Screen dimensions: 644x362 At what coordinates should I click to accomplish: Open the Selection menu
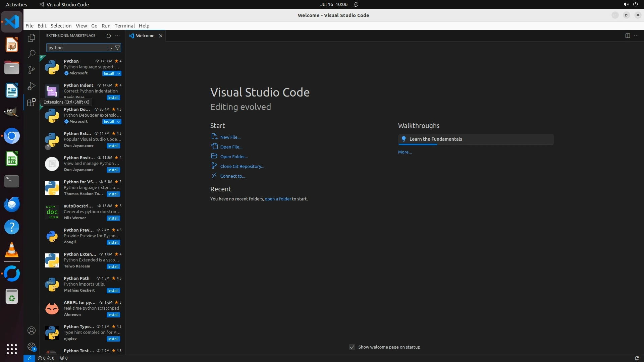(x=61, y=25)
